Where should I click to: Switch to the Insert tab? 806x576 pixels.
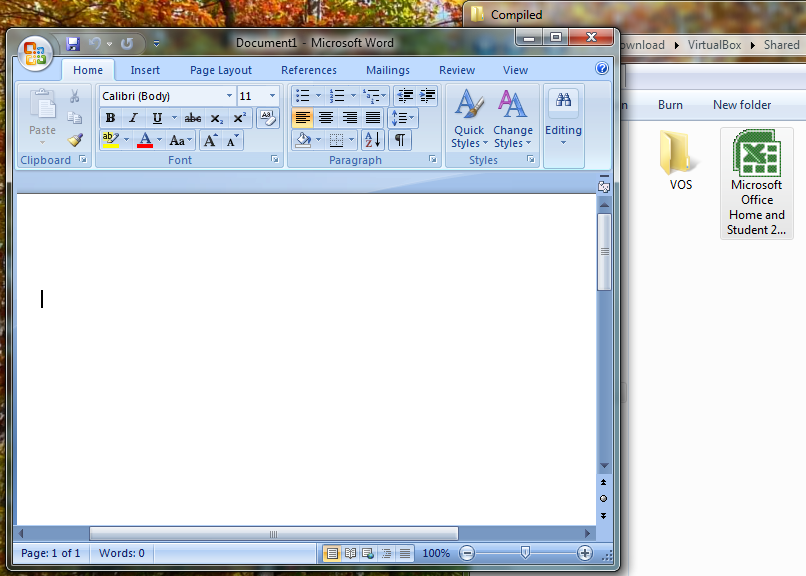point(145,70)
